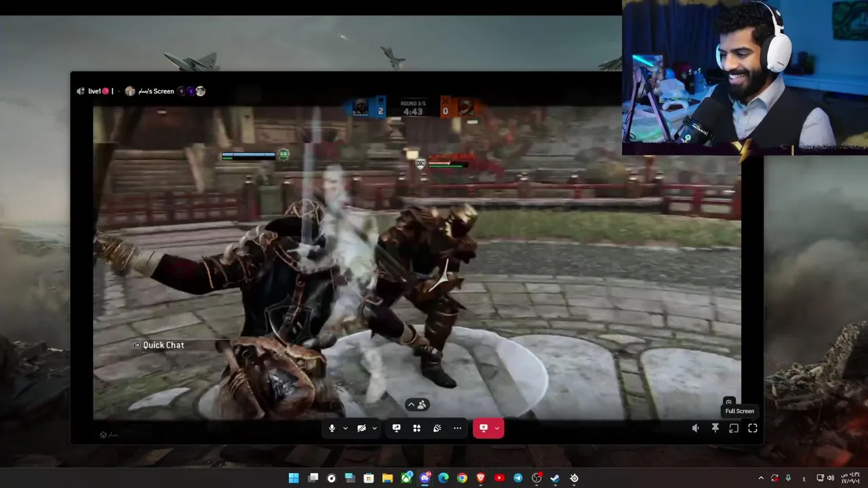Open more options three-dot menu
This screenshot has width=868, height=488.
pyautogui.click(x=458, y=428)
